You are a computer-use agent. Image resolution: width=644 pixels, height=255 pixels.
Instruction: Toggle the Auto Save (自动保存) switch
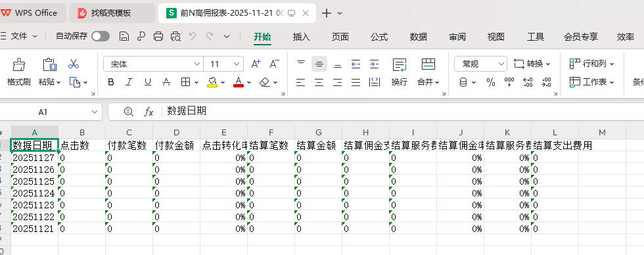pyautogui.click(x=100, y=36)
